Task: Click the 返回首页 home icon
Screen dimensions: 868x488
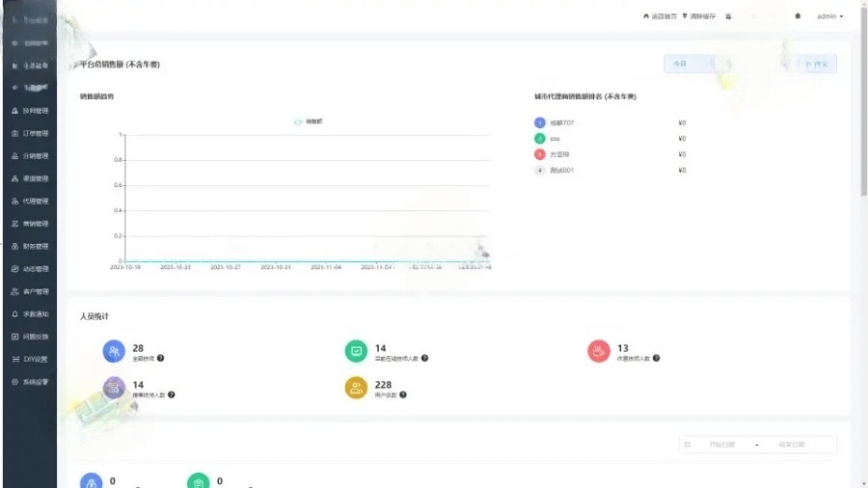Action: point(646,16)
